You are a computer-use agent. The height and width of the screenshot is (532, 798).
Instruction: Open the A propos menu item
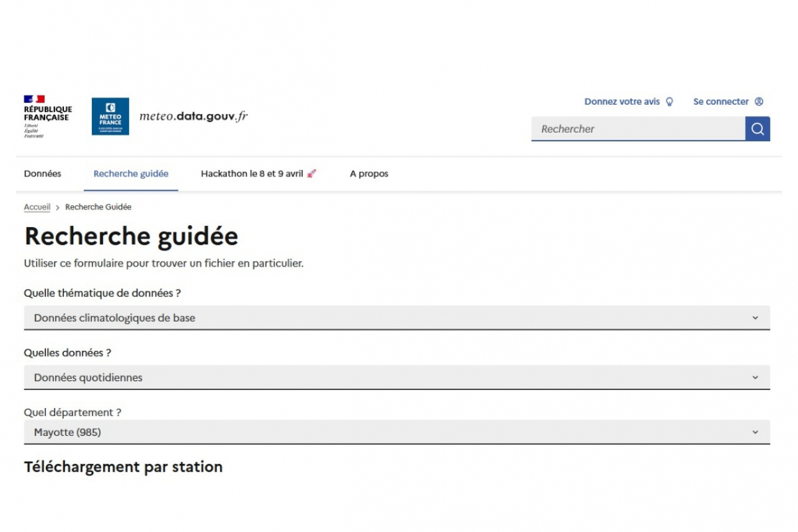(369, 174)
